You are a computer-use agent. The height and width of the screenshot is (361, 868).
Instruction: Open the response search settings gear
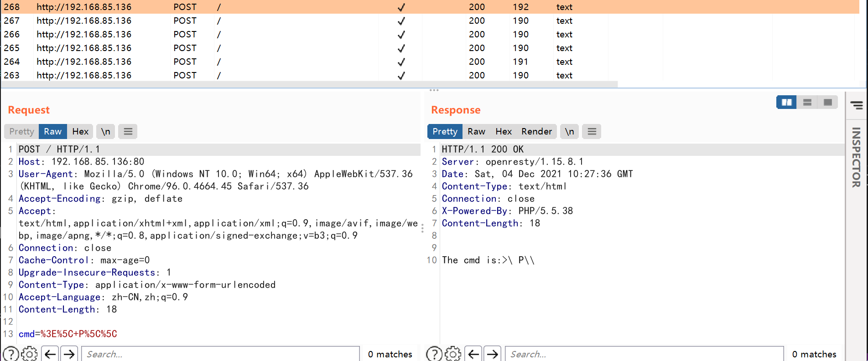[453, 354]
